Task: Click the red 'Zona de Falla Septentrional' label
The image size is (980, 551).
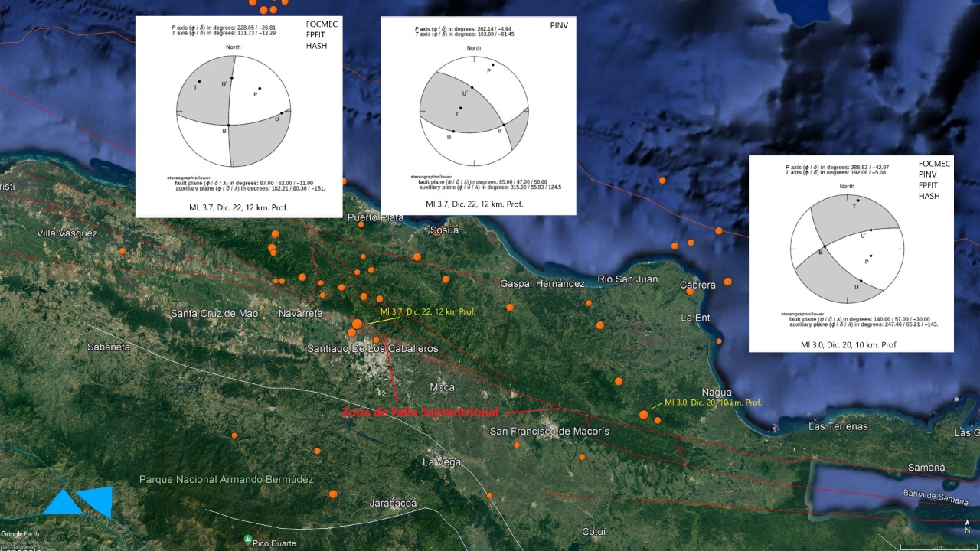Action: pos(420,412)
